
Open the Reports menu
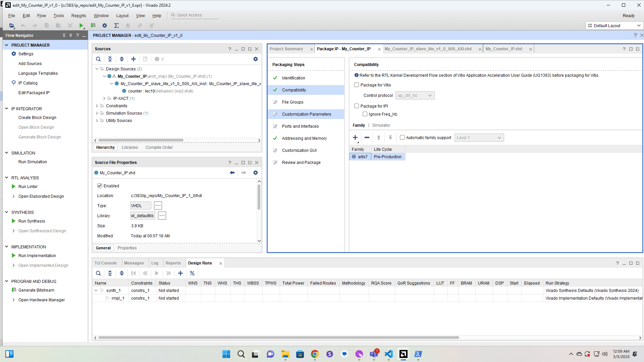click(78, 16)
